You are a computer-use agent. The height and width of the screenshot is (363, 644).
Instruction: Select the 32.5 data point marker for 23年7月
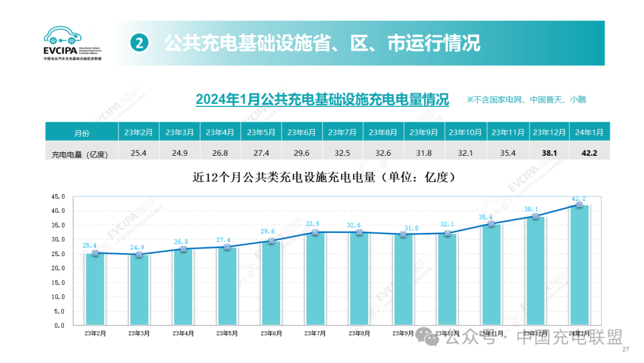pos(315,232)
